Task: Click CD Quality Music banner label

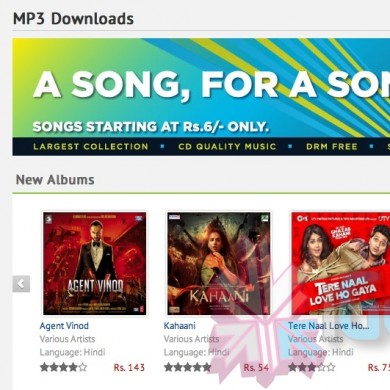Action: click(227, 147)
